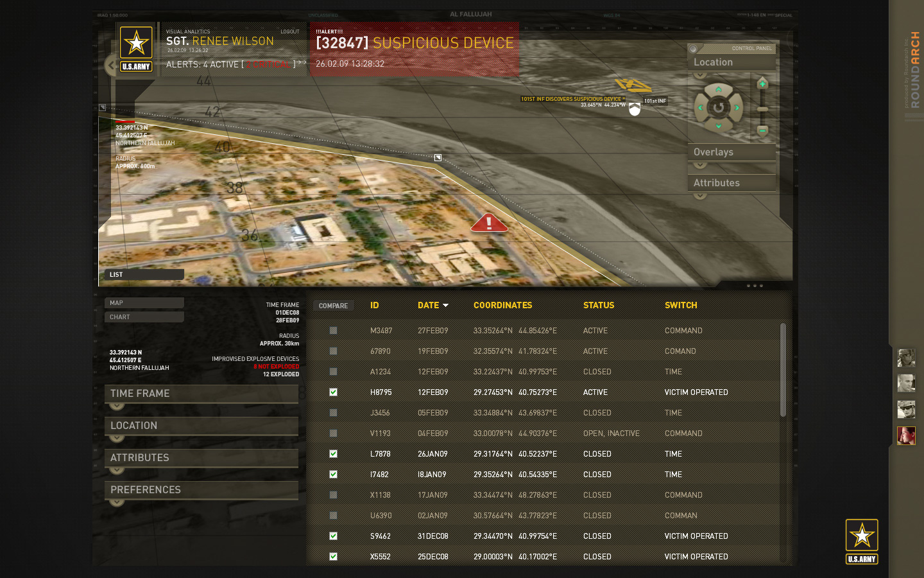Click the back arrow beside the Army logo
The height and width of the screenshot is (578, 924).
click(110, 65)
